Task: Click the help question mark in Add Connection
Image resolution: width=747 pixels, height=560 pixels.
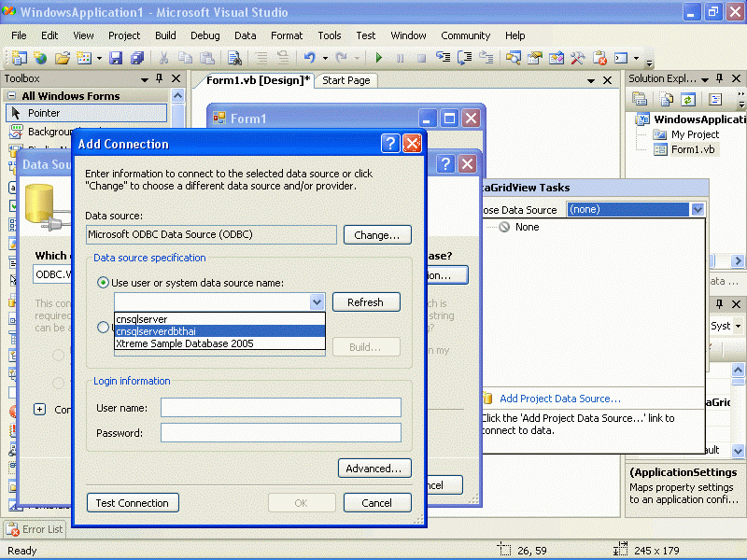Action: point(390,143)
